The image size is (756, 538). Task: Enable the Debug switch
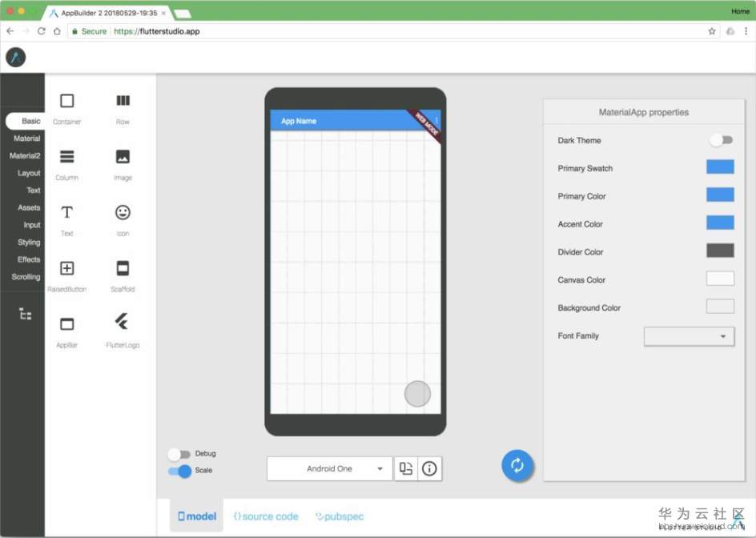pyautogui.click(x=179, y=454)
